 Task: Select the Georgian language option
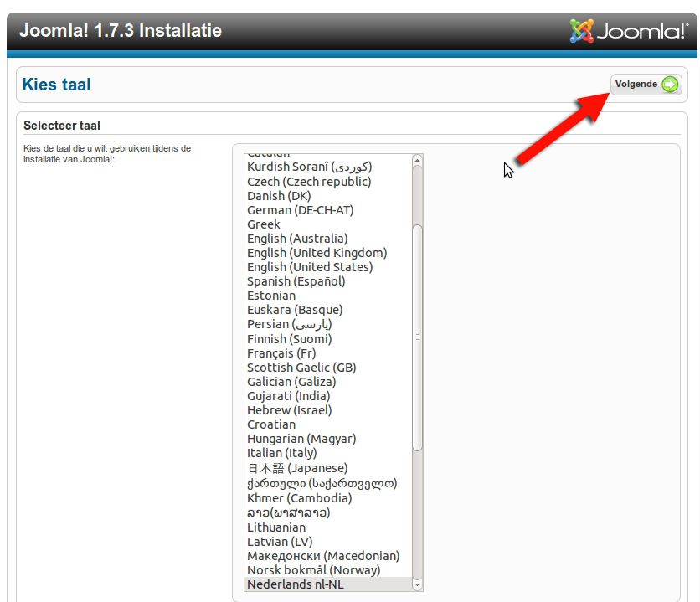point(328,483)
